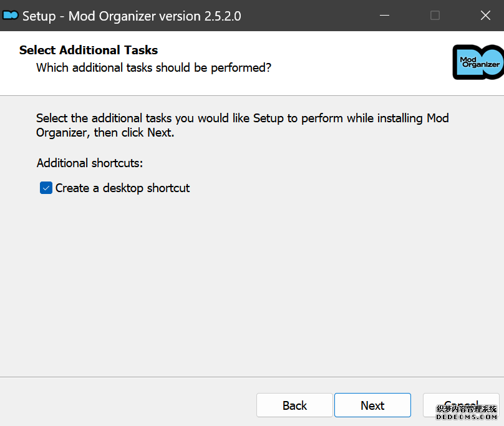
Task: Click the "Select Additional Tasks" heading
Action: tap(89, 50)
